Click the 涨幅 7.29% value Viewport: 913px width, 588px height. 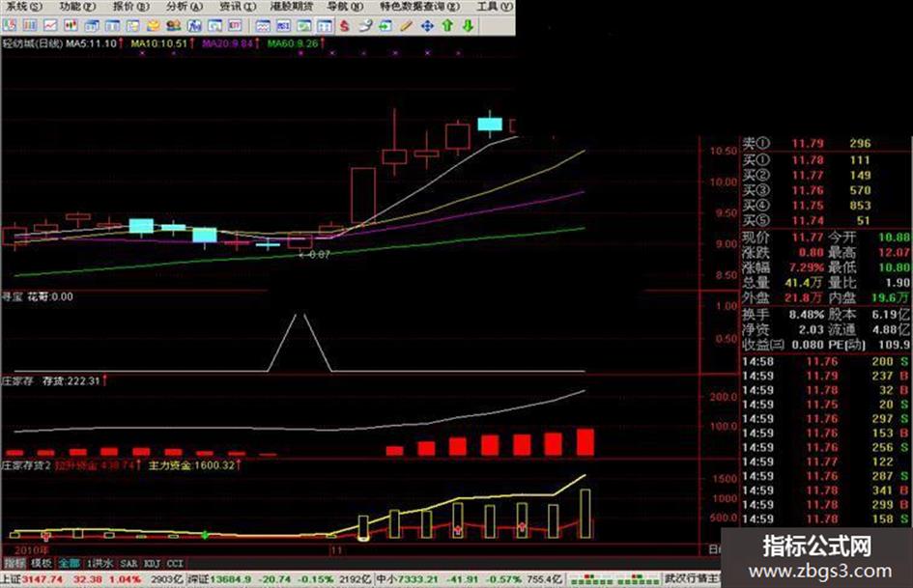[807, 267]
